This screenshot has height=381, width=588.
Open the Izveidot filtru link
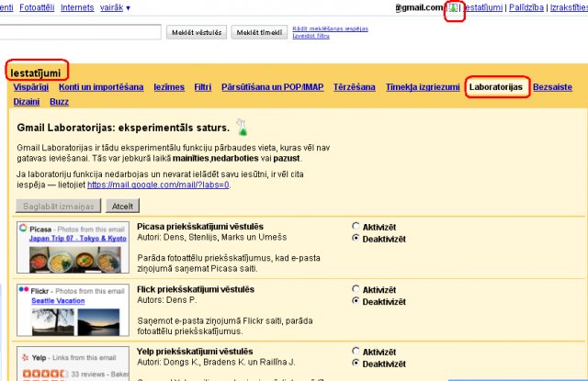pos(311,36)
